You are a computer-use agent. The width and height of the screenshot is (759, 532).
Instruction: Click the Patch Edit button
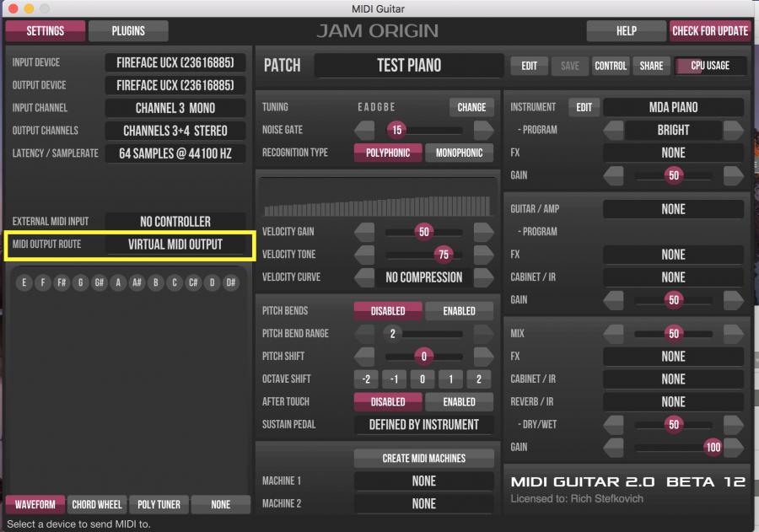coord(529,66)
